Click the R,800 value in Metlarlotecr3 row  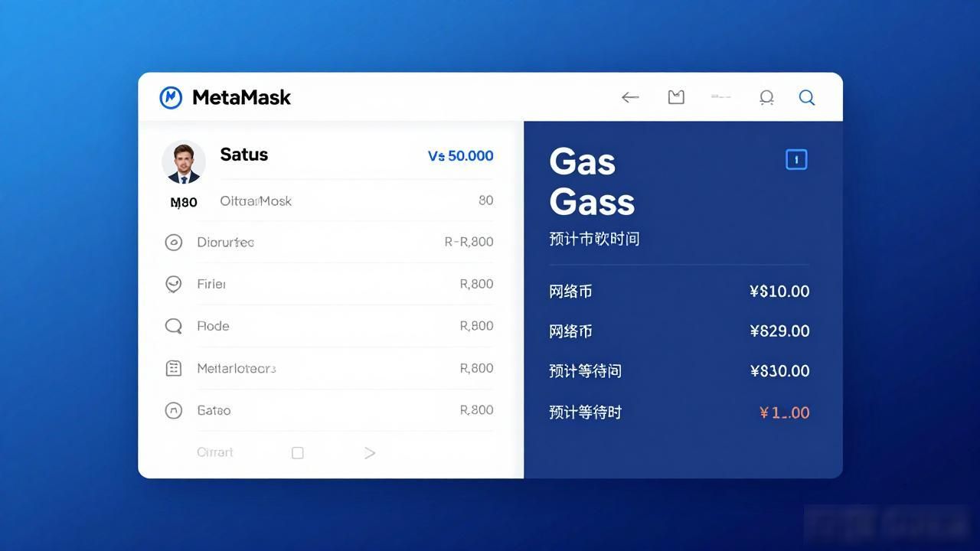tap(477, 368)
